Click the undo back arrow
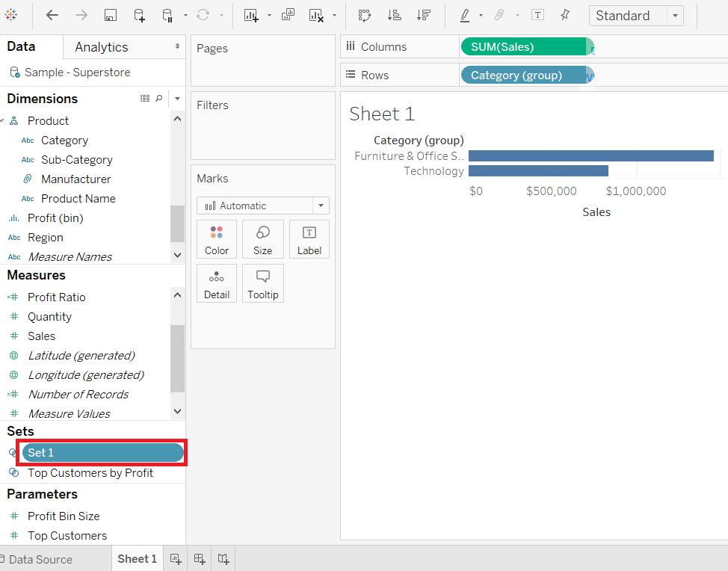Image resolution: width=728 pixels, height=571 pixels. pos(52,15)
